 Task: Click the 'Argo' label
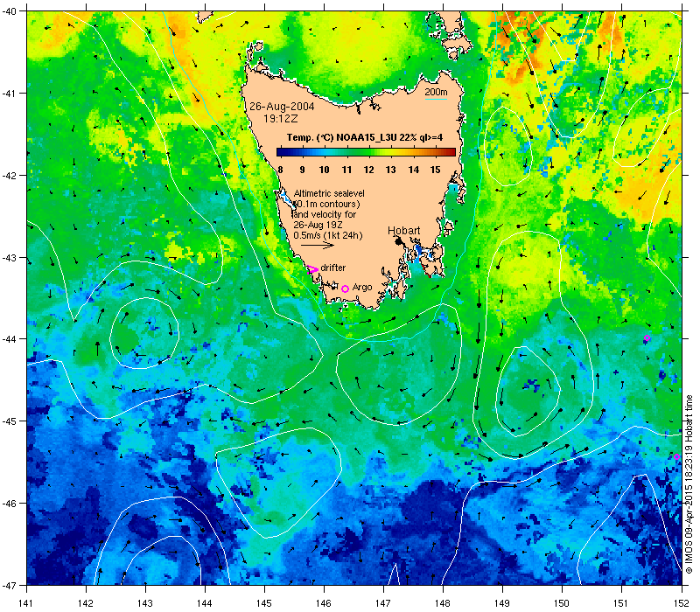tap(362, 288)
